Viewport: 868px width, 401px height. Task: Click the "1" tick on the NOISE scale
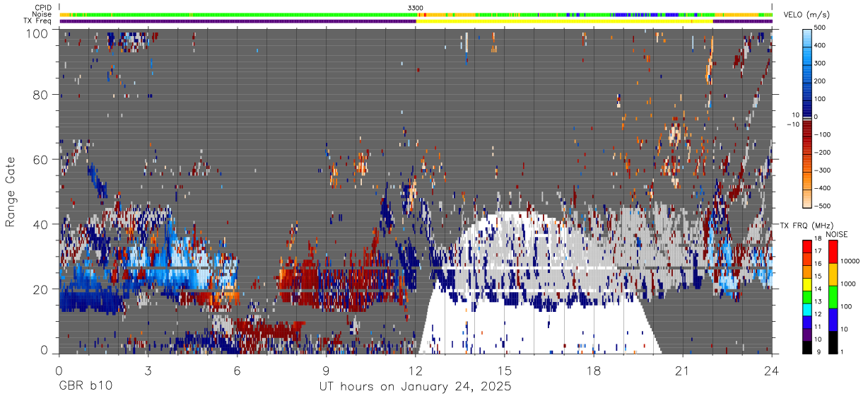pos(843,353)
